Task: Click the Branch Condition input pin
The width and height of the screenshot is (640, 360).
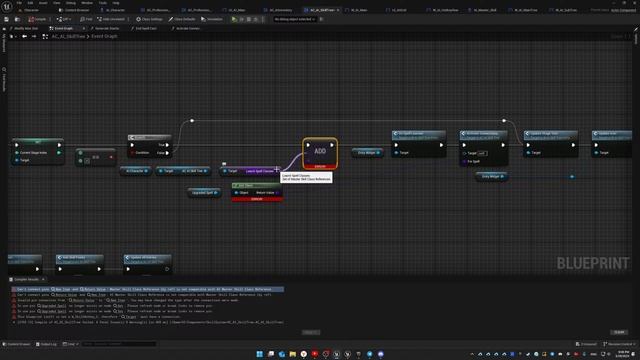Action: tap(133, 153)
